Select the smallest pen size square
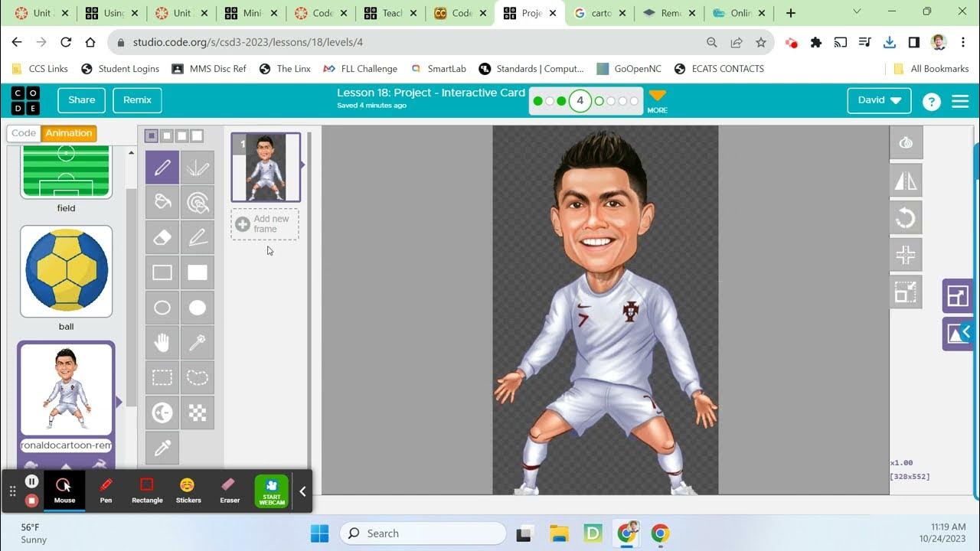The image size is (980, 551). point(152,136)
